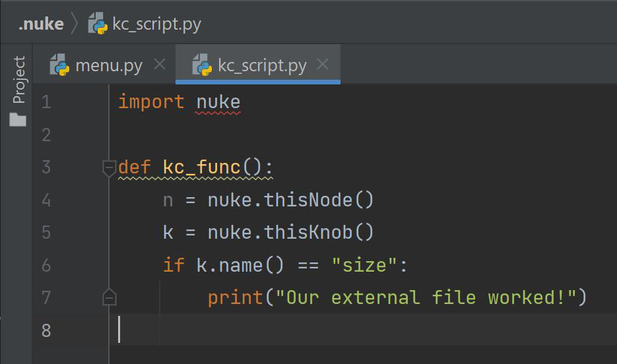Viewport: 617px width, 364px height.
Task: Click the Python icon on kc_script.py tab
Action: point(202,65)
